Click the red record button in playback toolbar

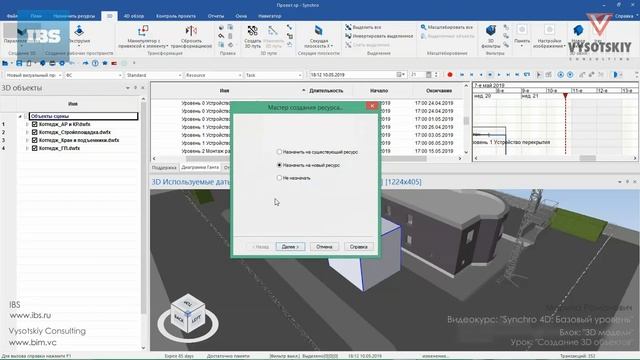[450, 75]
